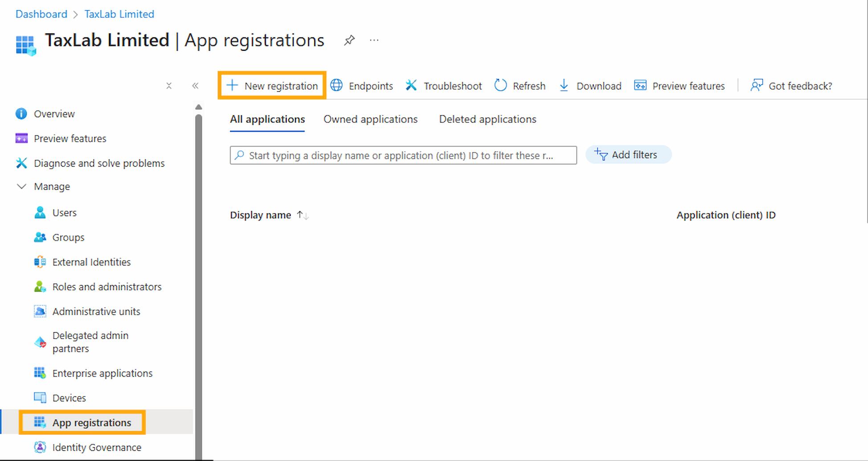Open Groups in the sidebar

point(68,237)
